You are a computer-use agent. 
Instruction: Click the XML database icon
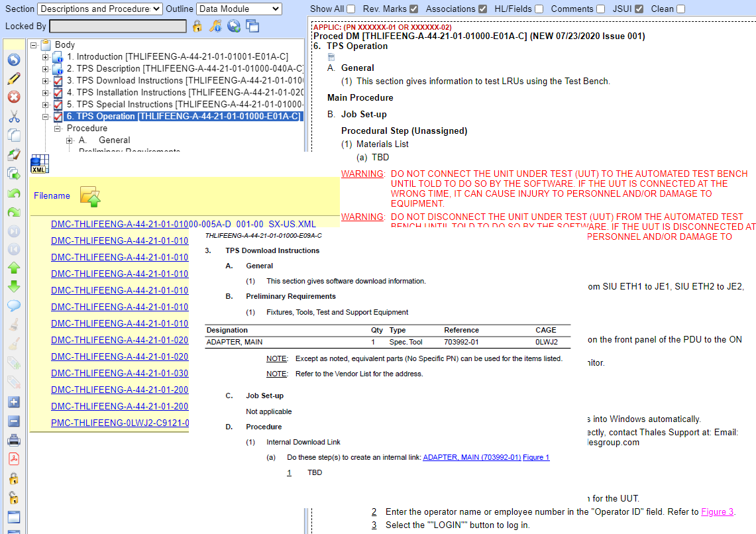coord(40,164)
